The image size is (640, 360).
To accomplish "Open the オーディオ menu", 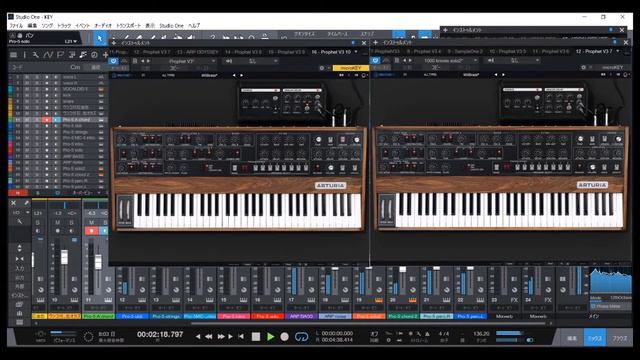I will click(103, 25).
